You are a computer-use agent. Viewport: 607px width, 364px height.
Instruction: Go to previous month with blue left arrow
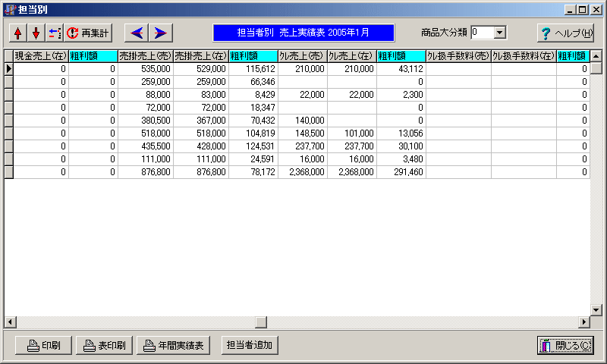pyautogui.click(x=137, y=33)
